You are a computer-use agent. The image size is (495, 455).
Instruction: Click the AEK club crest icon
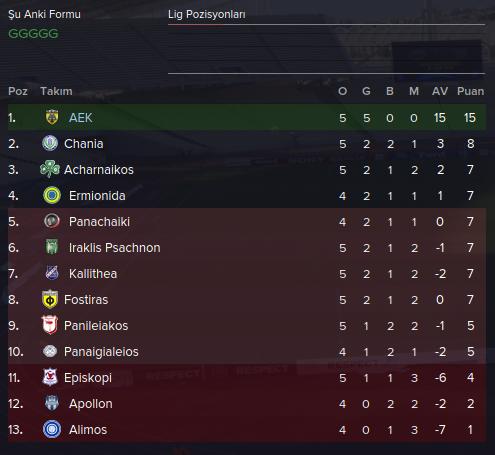coord(52,117)
